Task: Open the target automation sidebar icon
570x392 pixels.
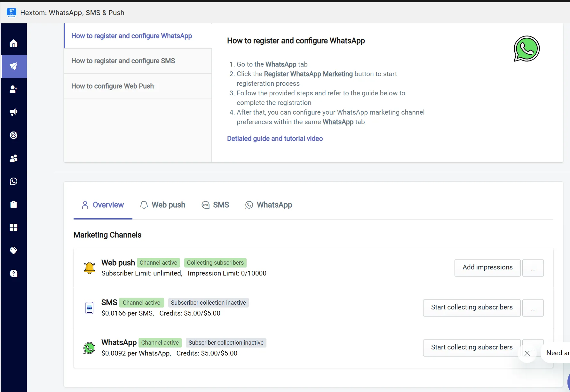Action: pos(13,135)
